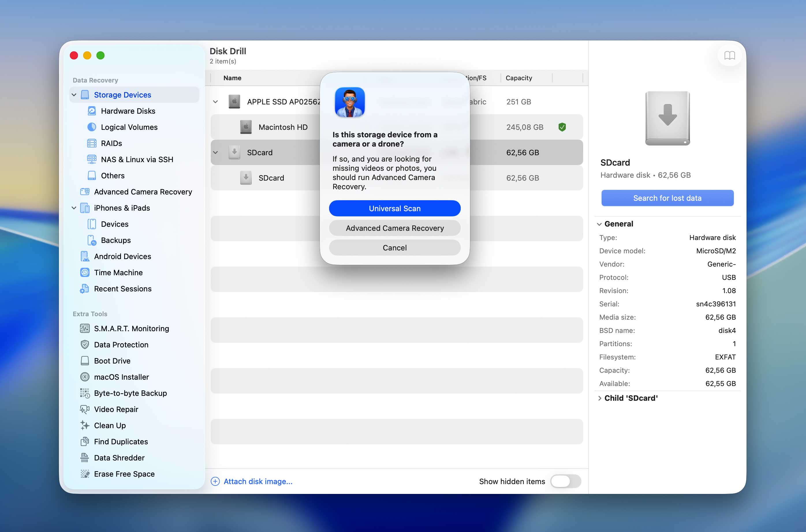Click the Recent Sessions icon
The image size is (806, 532).
[85, 289]
